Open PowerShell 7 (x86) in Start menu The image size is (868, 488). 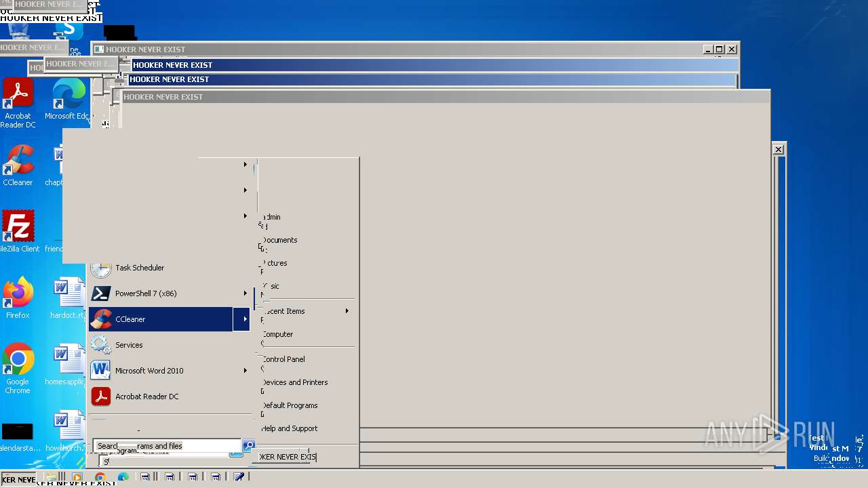tap(170, 293)
